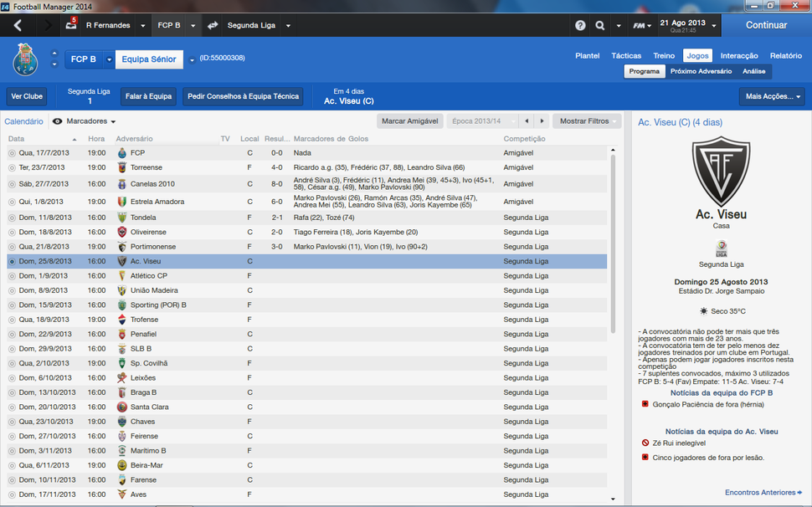Open the Tácticas tab
Image resolution: width=812 pixels, height=507 pixels.
click(x=626, y=56)
